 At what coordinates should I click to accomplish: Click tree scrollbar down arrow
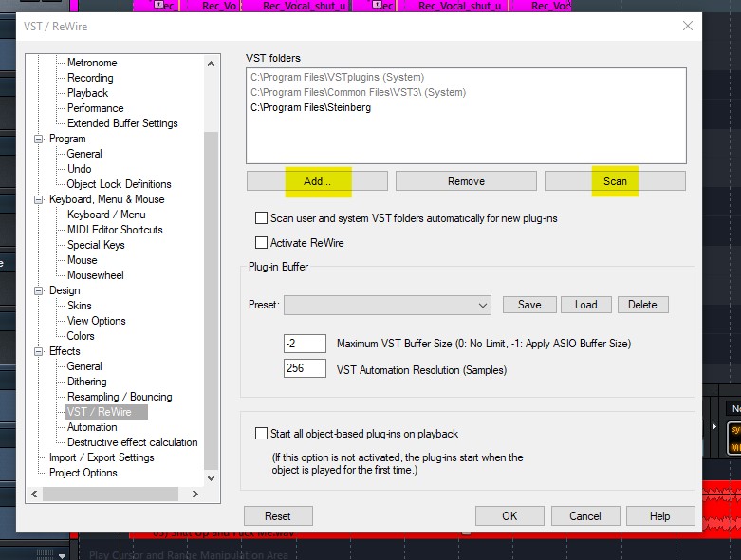pos(212,477)
